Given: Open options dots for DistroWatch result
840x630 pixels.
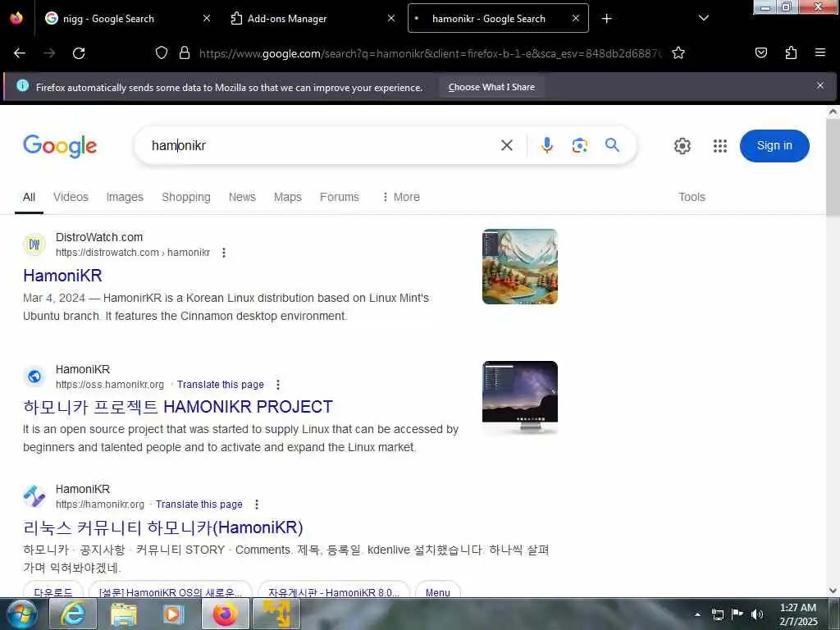Looking at the screenshot, I should coord(224,253).
